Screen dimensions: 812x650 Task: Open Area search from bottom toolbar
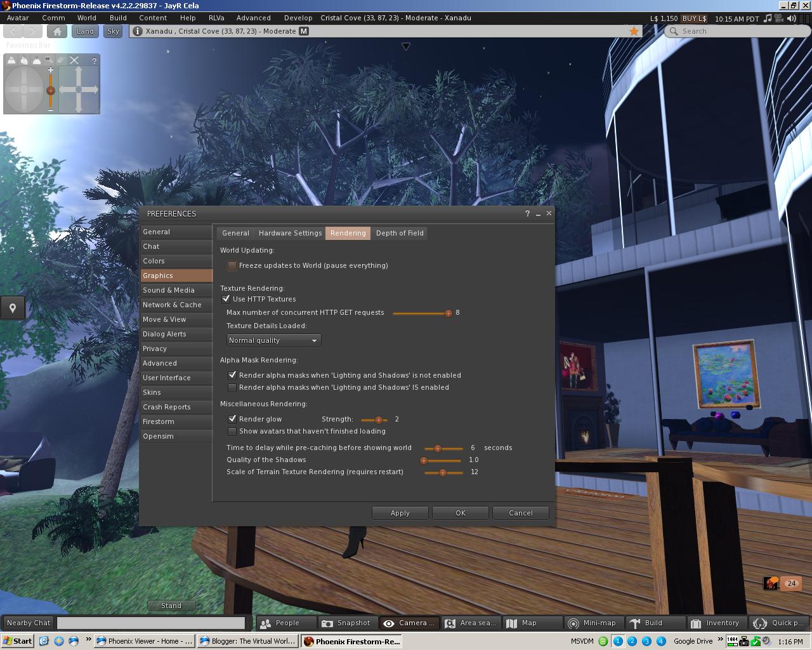tap(470, 623)
